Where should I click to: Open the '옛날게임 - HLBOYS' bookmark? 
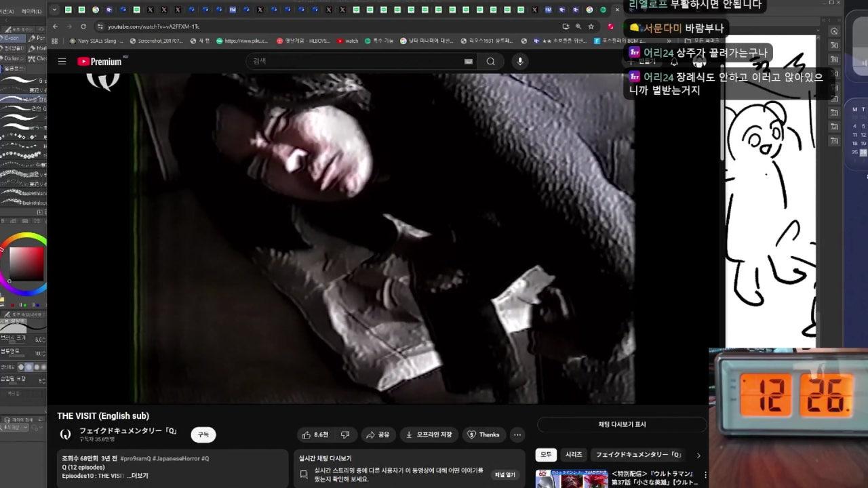(304, 41)
